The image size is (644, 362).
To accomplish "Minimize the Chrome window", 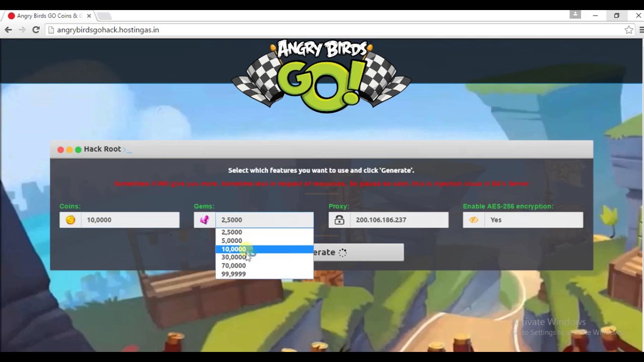I will coord(595,16).
